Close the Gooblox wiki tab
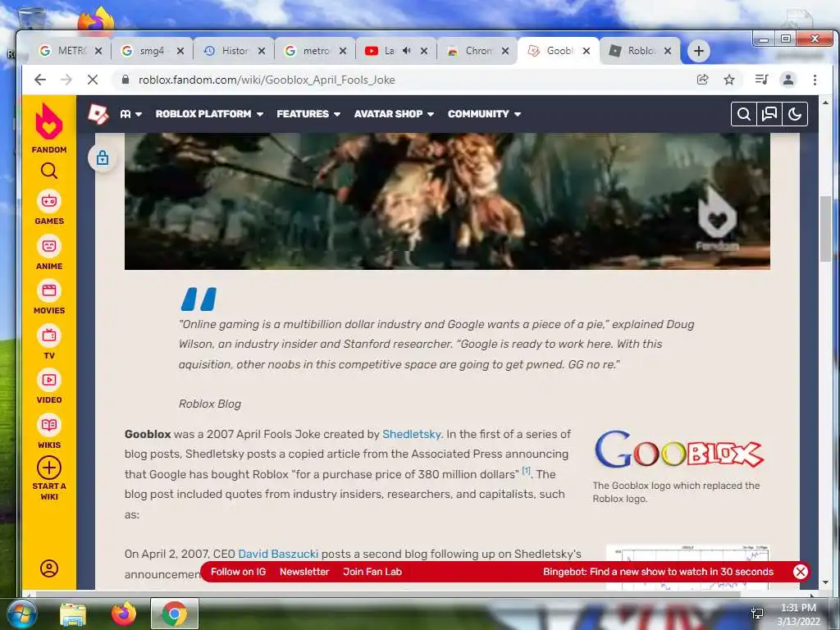The width and height of the screenshot is (840, 630). click(587, 51)
